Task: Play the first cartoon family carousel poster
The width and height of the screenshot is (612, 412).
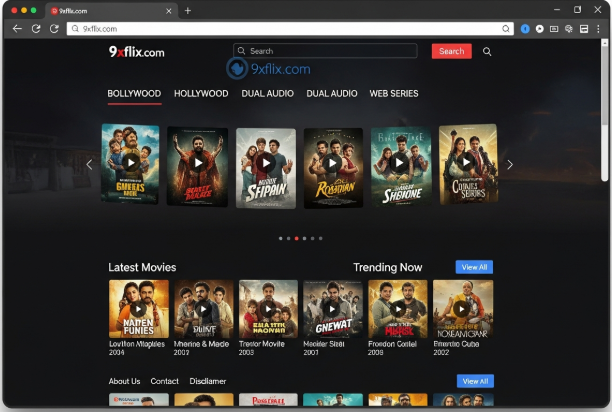Action: tap(131, 163)
